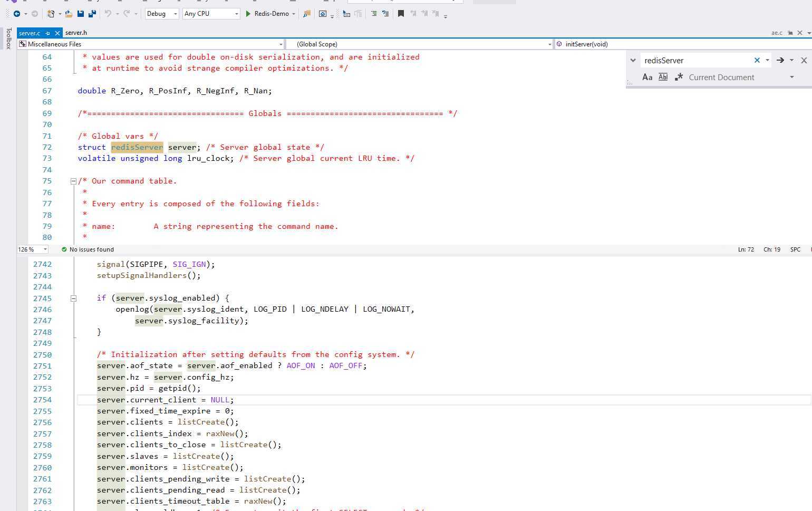
Task: Undo the last edit
Action: 108,14
